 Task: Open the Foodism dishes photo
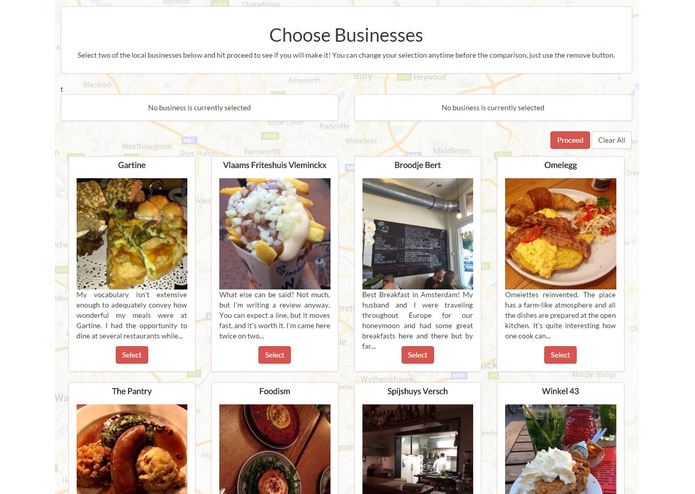pyautogui.click(x=275, y=449)
